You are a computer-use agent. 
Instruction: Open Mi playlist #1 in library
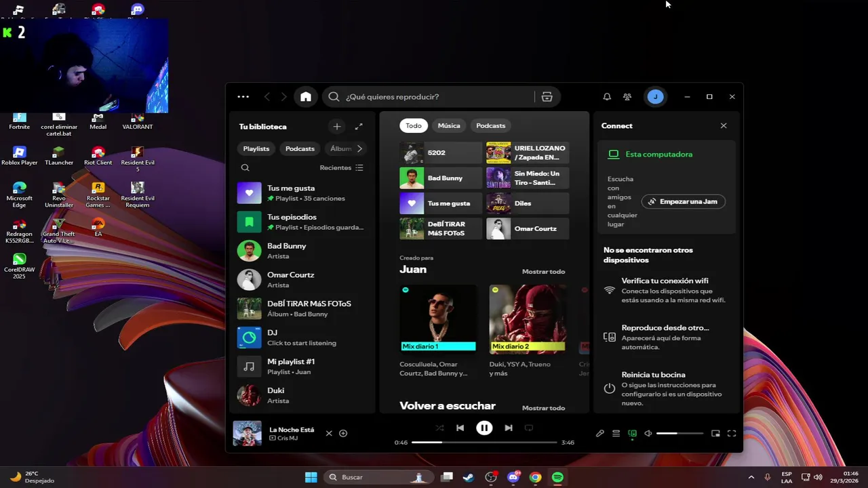click(302, 366)
